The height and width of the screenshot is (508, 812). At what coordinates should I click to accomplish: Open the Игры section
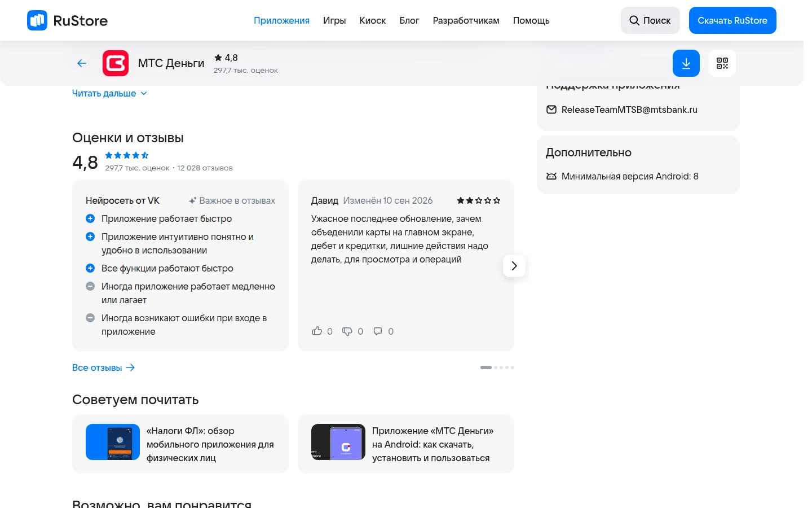(x=334, y=20)
